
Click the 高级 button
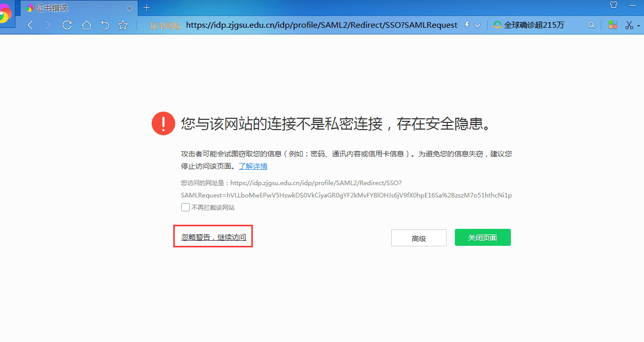tap(418, 238)
